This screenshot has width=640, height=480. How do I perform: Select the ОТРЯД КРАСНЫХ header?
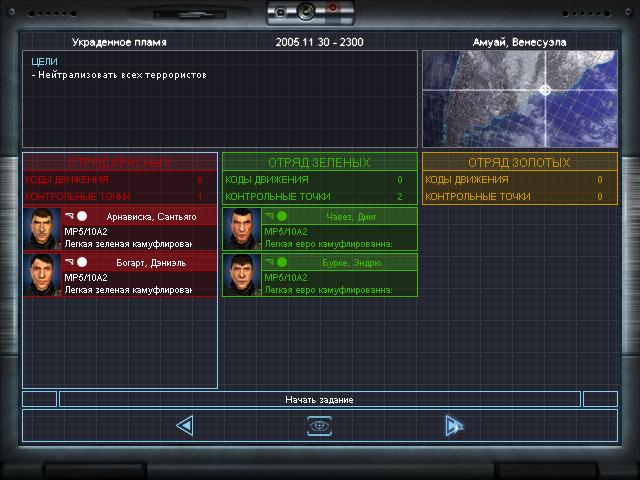click(120, 163)
